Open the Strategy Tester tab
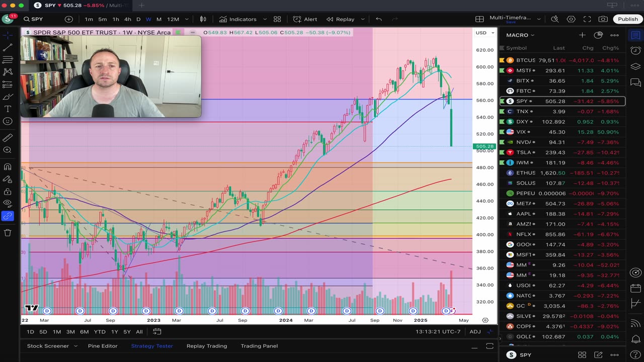The width and height of the screenshot is (644, 362). [x=152, y=346]
